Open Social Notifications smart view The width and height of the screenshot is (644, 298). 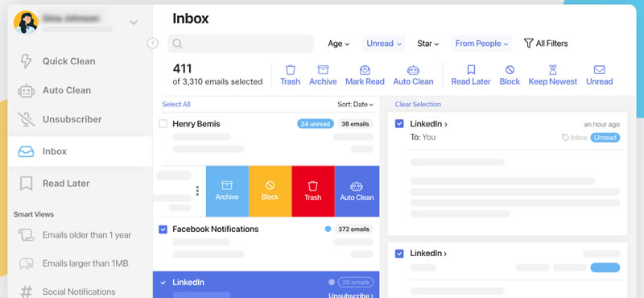[80, 292]
